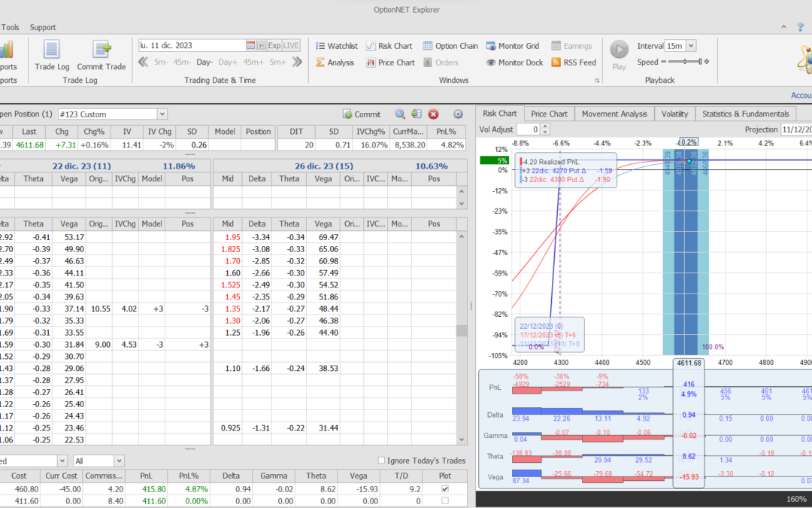Open position settings gear icon
This screenshot has height=508, width=812.
pyautogui.click(x=458, y=114)
